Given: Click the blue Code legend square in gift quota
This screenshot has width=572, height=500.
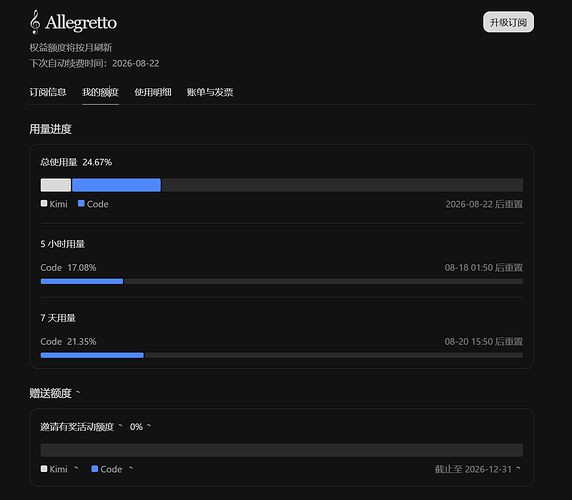Looking at the screenshot, I should tap(94, 469).
